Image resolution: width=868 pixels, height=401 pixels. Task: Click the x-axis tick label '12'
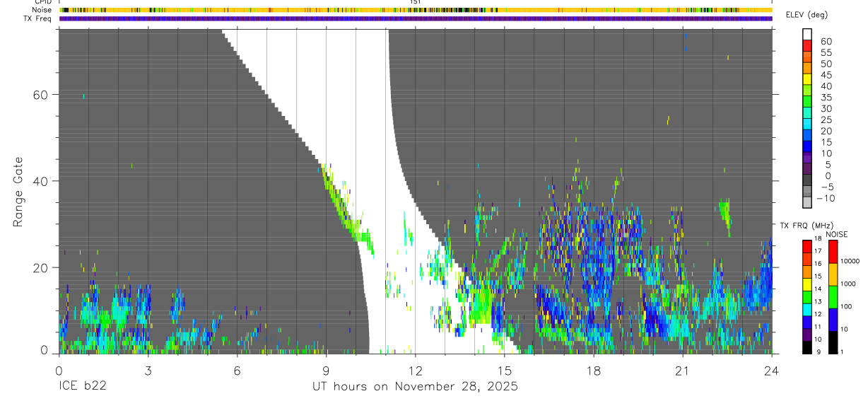pos(415,370)
